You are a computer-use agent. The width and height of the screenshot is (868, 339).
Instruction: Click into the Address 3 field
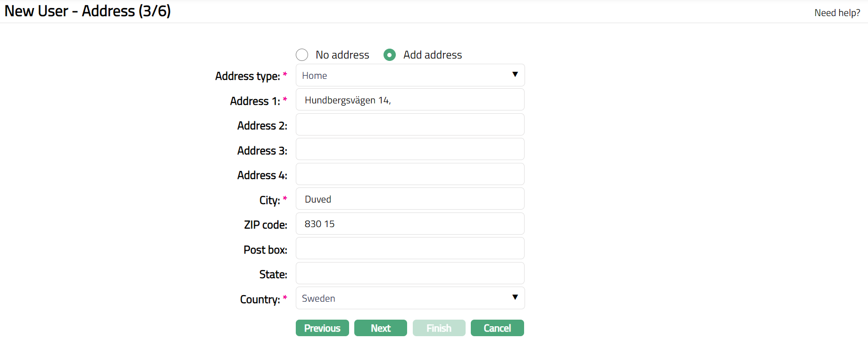(409, 150)
